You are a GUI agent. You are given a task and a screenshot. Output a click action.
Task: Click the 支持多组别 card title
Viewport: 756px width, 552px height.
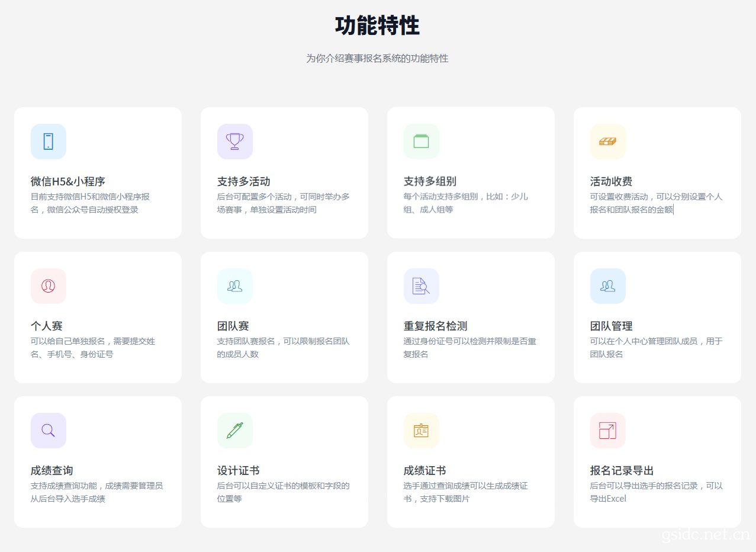[x=430, y=181]
